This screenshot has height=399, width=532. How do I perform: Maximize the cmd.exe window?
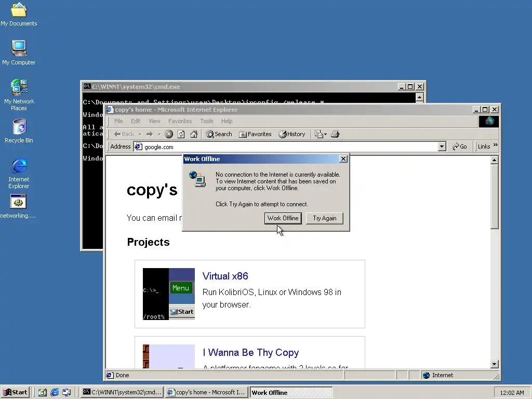click(410, 87)
